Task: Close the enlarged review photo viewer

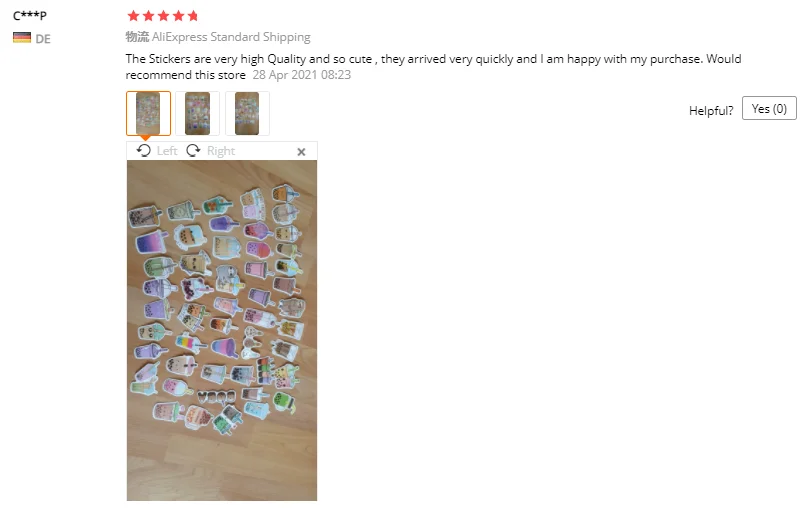Action: [x=301, y=151]
